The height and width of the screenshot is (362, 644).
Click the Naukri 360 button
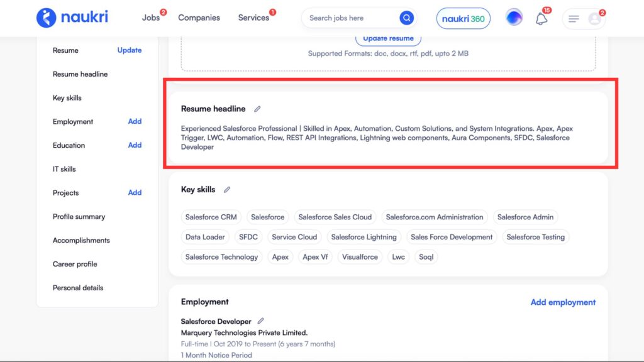[463, 19]
